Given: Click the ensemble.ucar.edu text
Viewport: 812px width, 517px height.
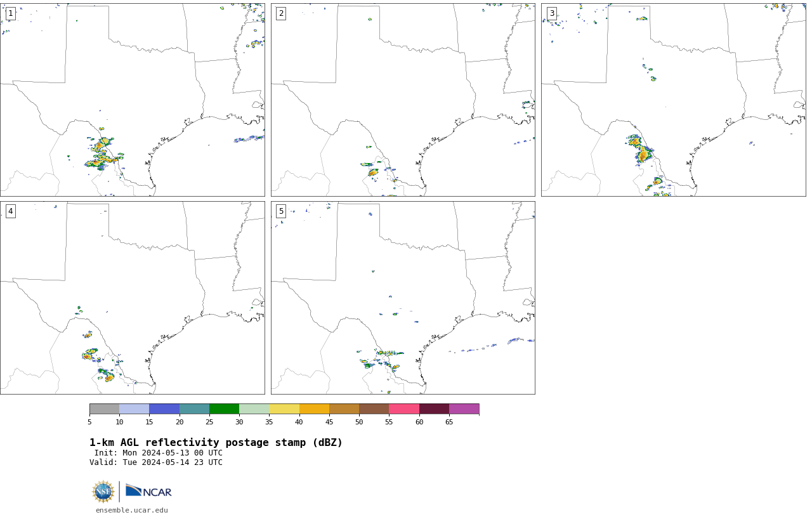Looking at the screenshot, I should [132, 510].
